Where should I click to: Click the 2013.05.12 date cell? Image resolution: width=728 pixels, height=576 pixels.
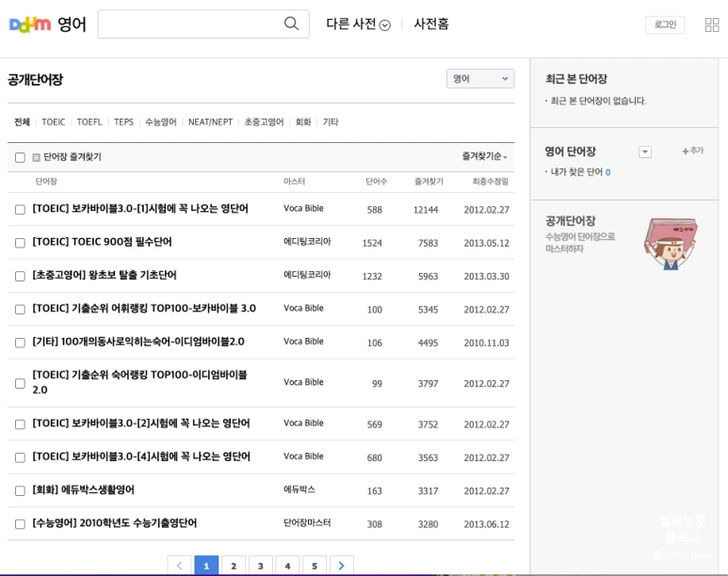[487, 243]
